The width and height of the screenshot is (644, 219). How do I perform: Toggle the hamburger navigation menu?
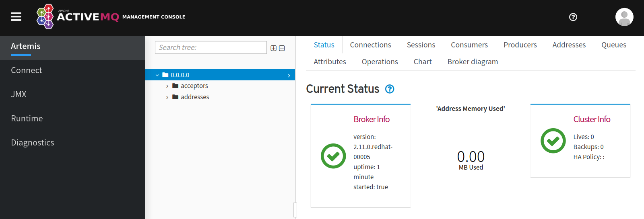[x=16, y=16]
